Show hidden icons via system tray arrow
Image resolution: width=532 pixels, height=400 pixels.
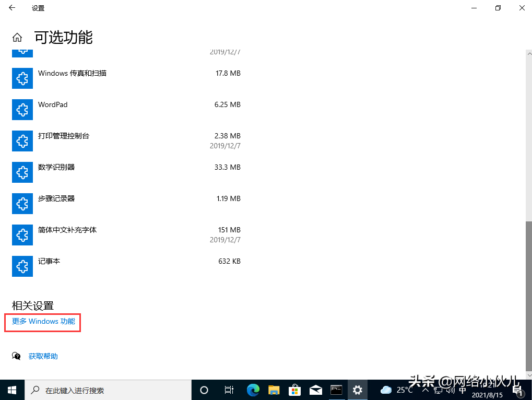point(425,390)
